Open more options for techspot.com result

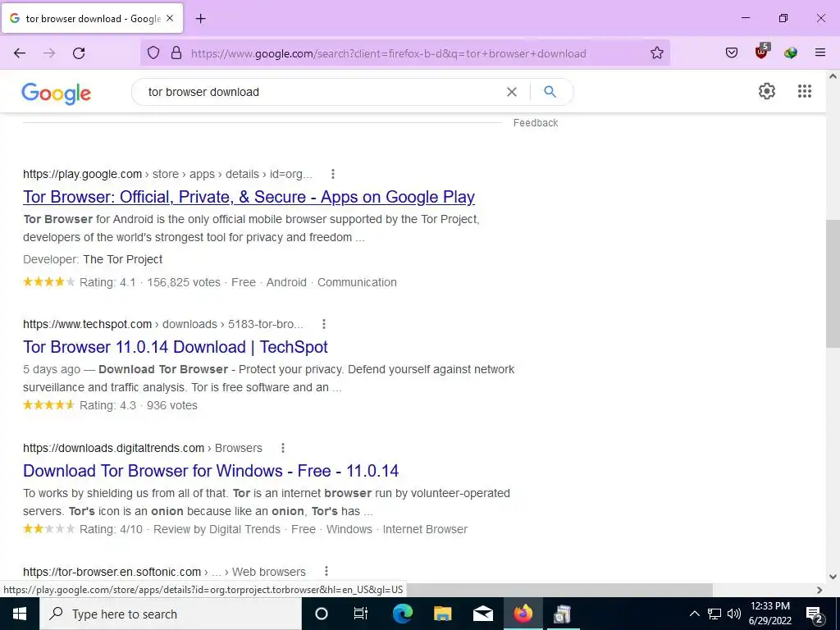(x=323, y=324)
